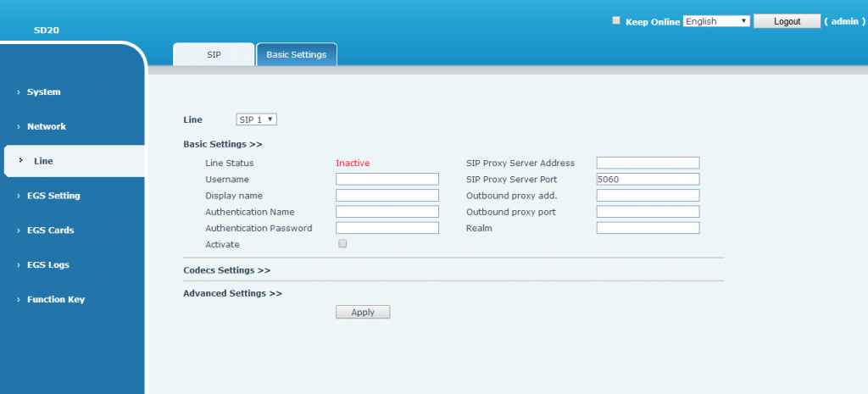Screen dimensions: 868x394
Task: Open the System menu in sidebar
Action: point(43,92)
